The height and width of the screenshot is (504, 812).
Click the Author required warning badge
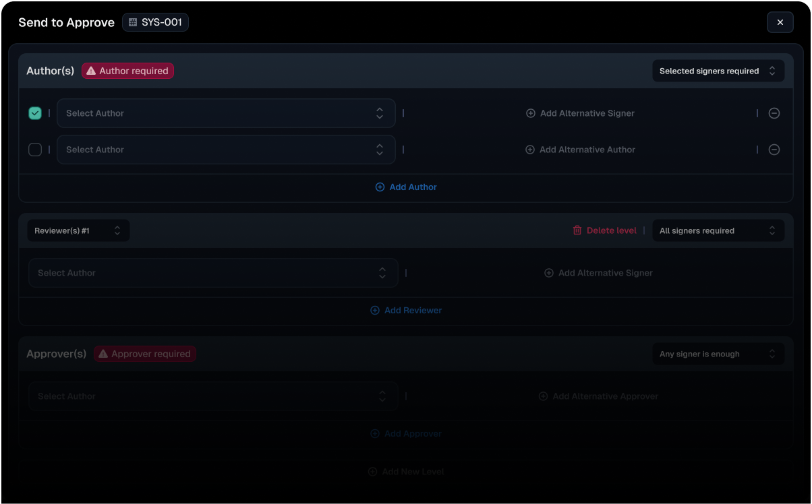point(127,71)
